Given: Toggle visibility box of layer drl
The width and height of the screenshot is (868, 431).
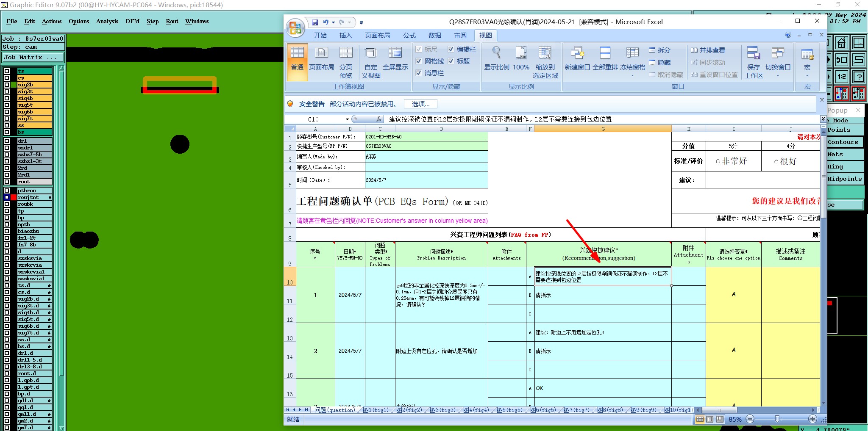Looking at the screenshot, I should click(x=7, y=141).
